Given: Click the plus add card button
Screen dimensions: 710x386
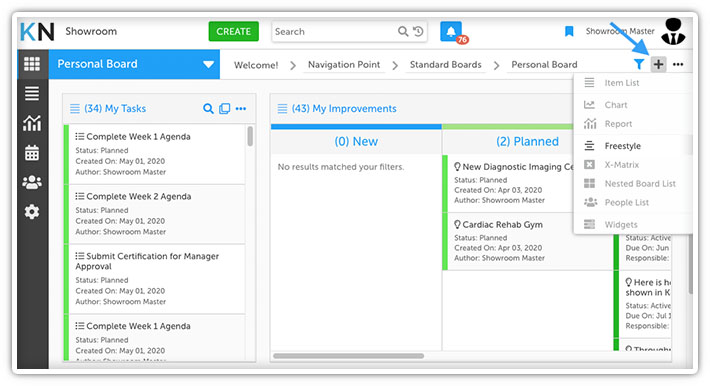Looking at the screenshot, I should [x=658, y=64].
